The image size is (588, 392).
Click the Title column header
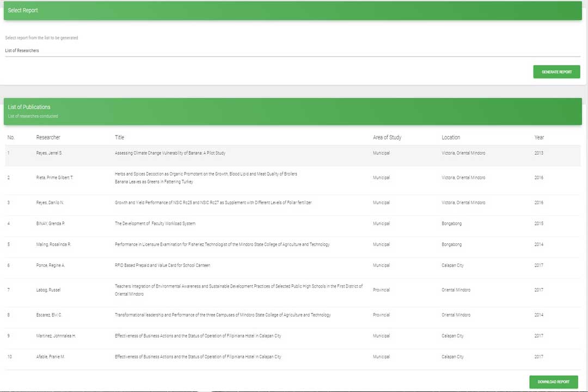click(x=119, y=137)
